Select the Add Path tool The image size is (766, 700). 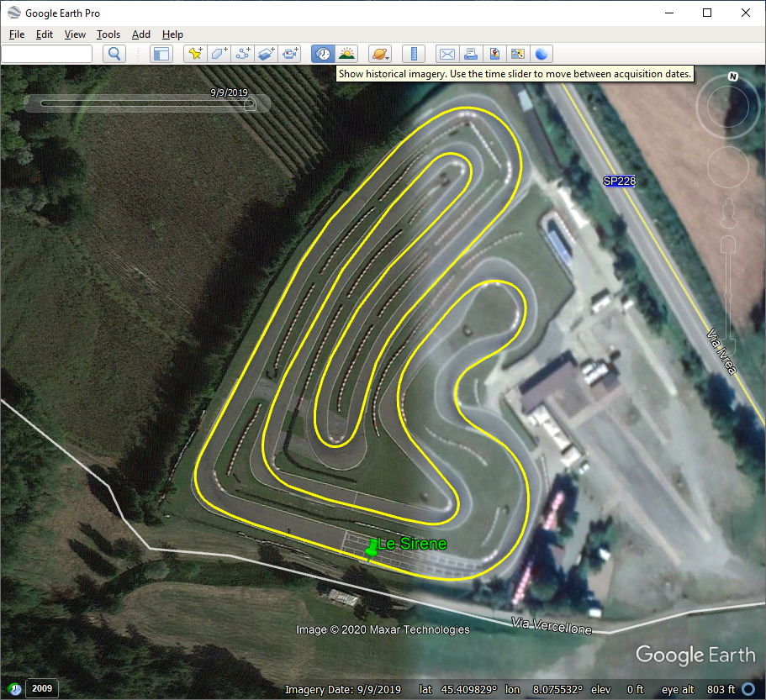(242, 54)
